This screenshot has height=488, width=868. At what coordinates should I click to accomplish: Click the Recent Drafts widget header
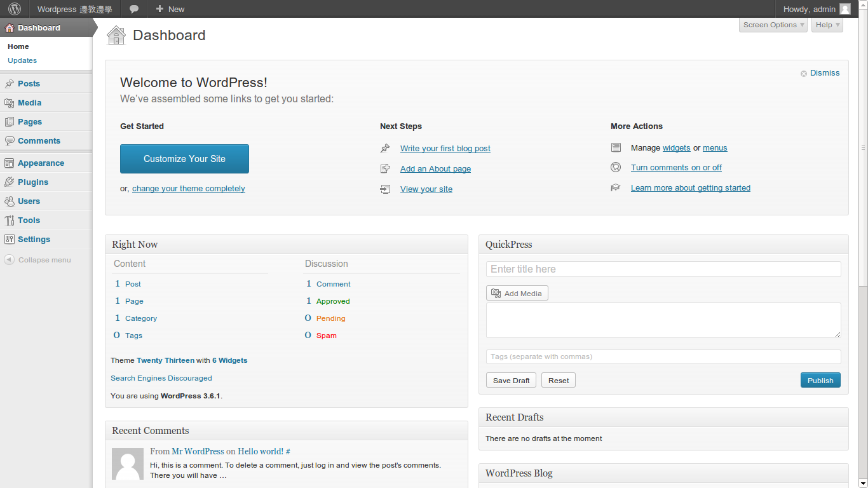click(x=663, y=417)
